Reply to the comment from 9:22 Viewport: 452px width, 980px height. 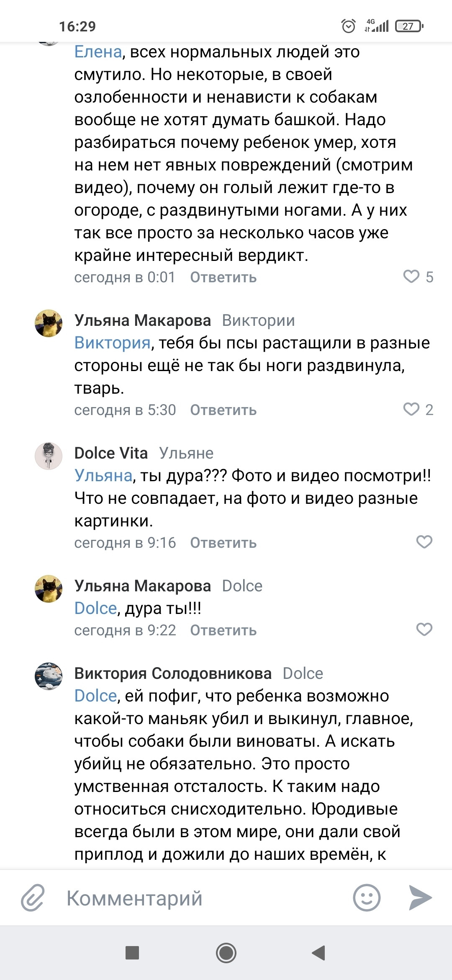223,630
